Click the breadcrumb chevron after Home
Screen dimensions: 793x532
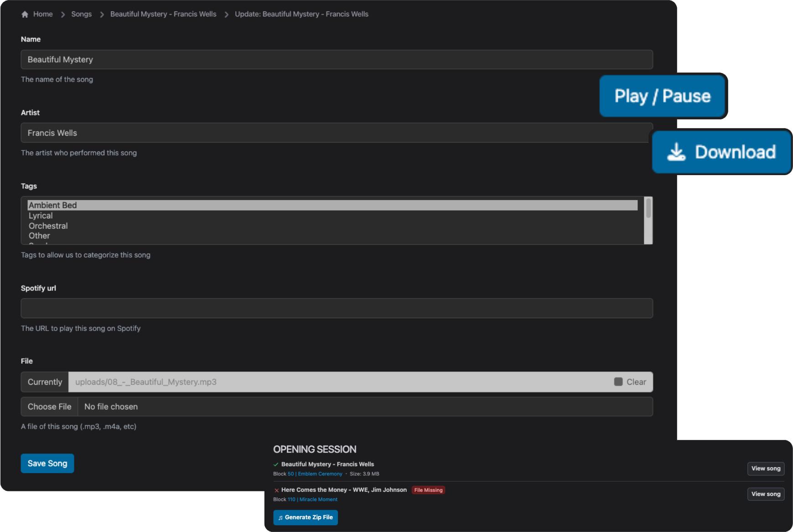(x=62, y=15)
